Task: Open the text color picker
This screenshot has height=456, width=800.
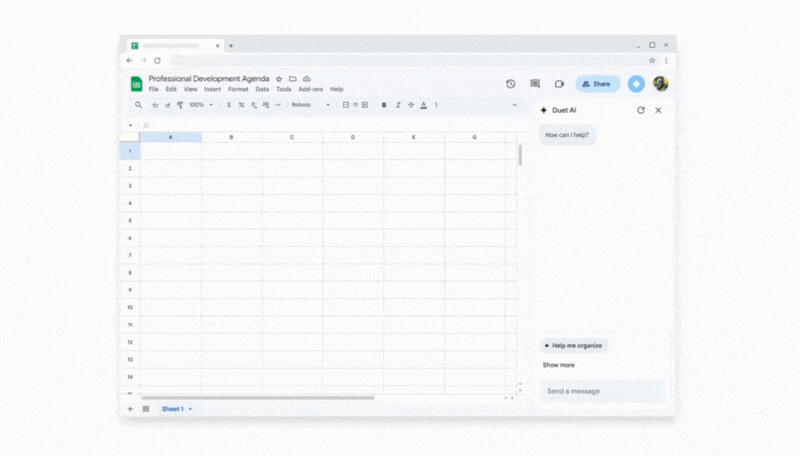Action: click(424, 105)
